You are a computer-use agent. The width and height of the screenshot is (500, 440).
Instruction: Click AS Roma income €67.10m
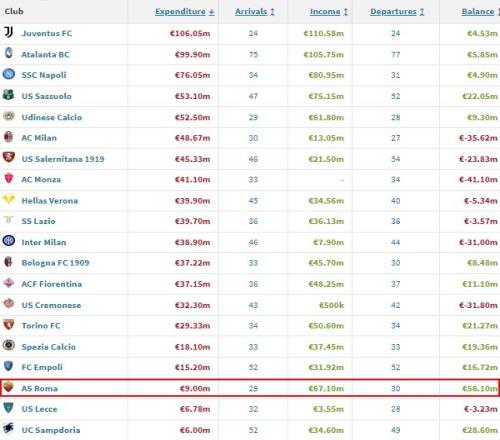(x=326, y=389)
